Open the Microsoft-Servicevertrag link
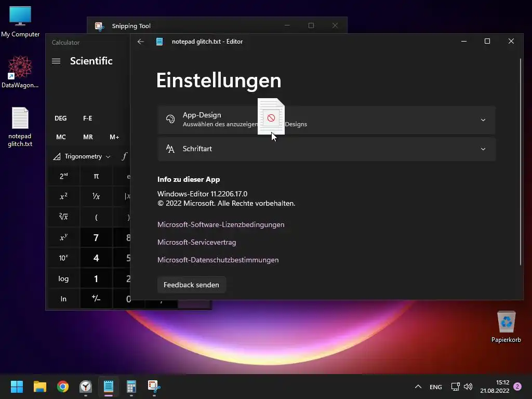The height and width of the screenshot is (399, 532). 197,242
